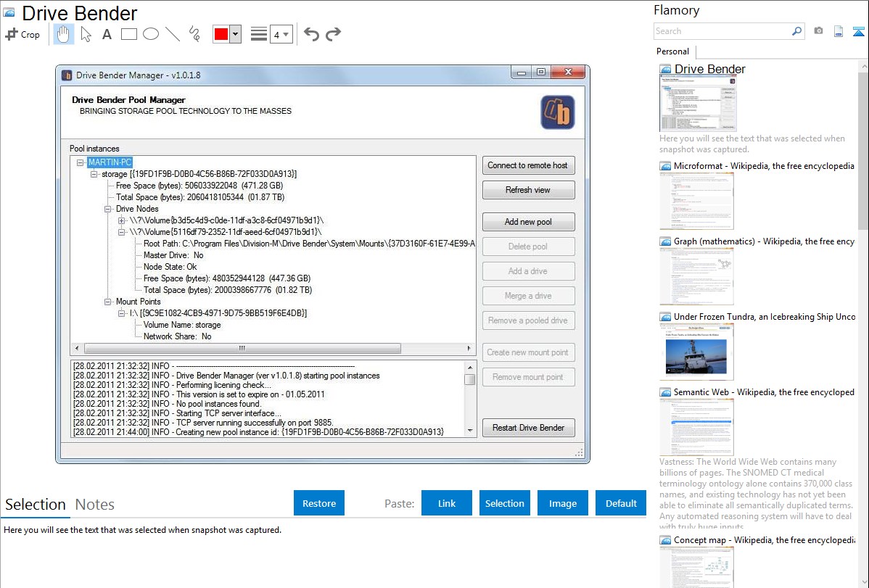
Task: Collapse the Drive Nodes branch
Action: point(107,209)
